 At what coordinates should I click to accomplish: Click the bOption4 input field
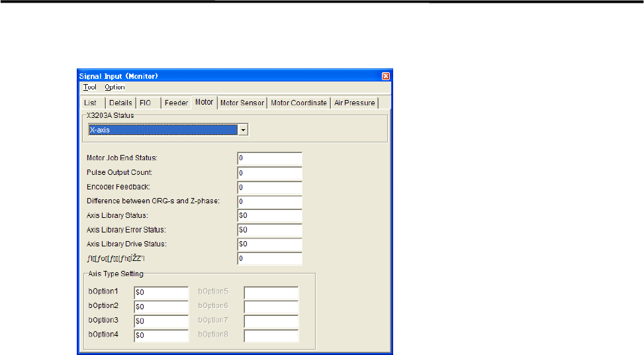coord(161,336)
